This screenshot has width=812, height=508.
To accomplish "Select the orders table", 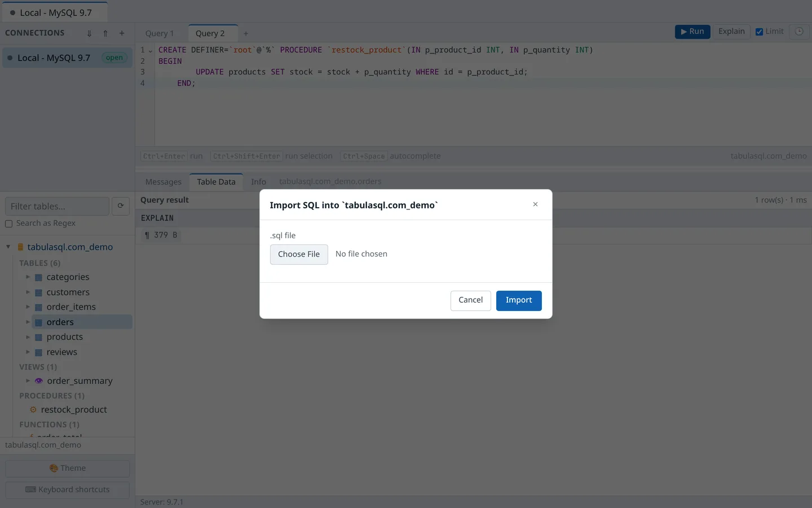I will pyautogui.click(x=60, y=322).
